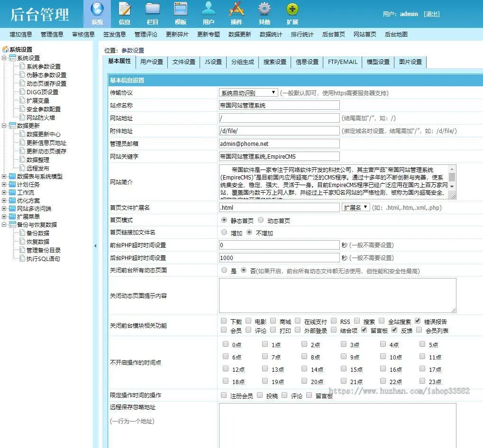Open the 数据统计 link
The image size is (483, 448).
click(x=271, y=34)
